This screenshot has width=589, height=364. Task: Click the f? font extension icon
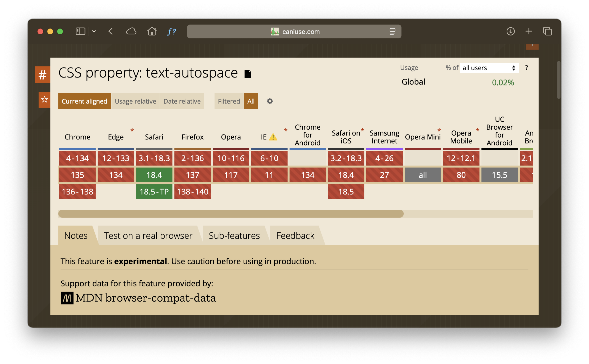pyautogui.click(x=172, y=31)
